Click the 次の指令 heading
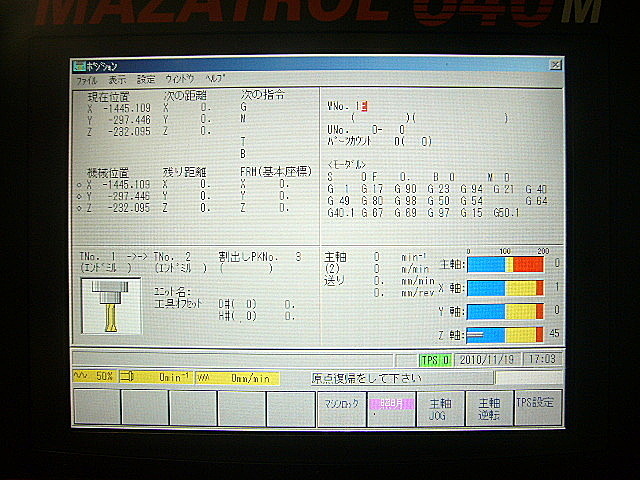The height and width of the screenshot is (480, 640). pos(262,95)
